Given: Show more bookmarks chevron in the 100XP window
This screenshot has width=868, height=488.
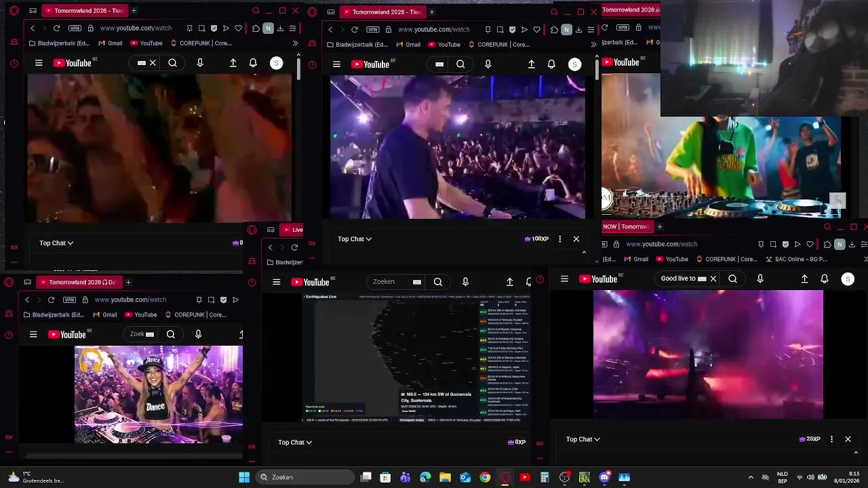Looking at the screenshot, I should pos(593,45).
